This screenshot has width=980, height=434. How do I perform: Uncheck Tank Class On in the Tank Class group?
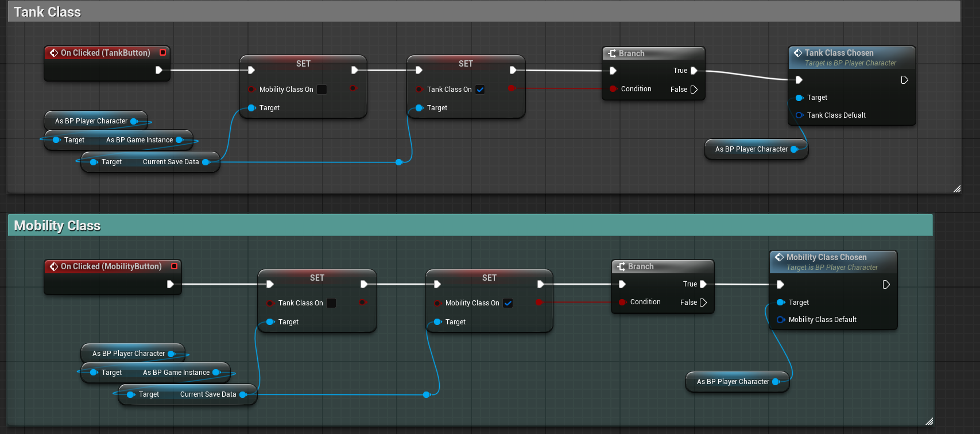(x=481, y=90)
